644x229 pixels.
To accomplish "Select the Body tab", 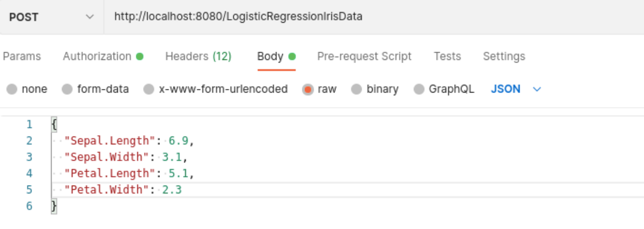I will tap(276, 56).
